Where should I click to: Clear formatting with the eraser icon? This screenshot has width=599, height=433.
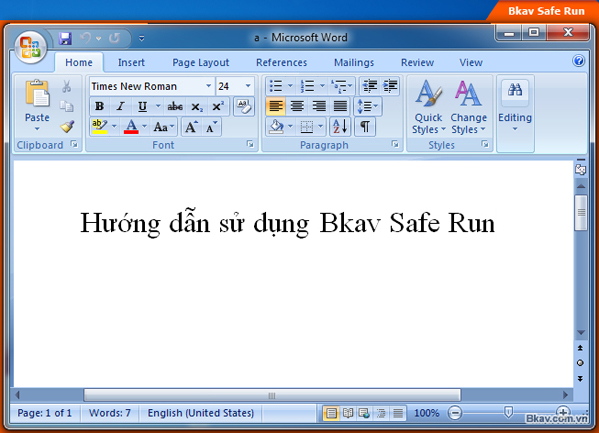coord(243,107)
